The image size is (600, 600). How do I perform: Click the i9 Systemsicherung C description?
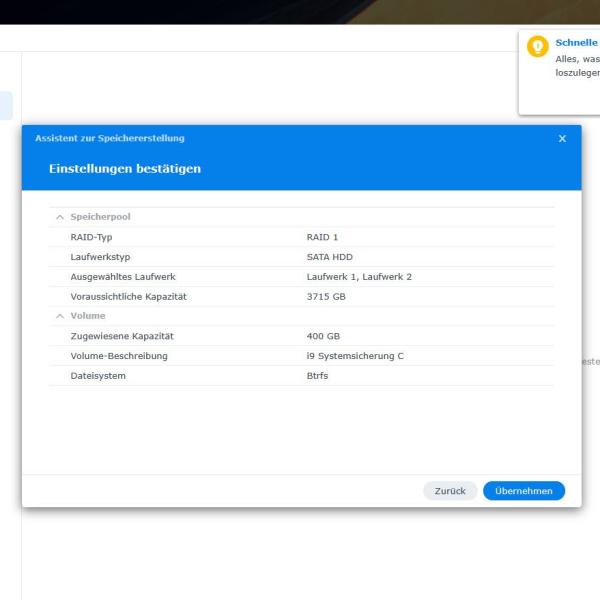[x=355, y=356]
